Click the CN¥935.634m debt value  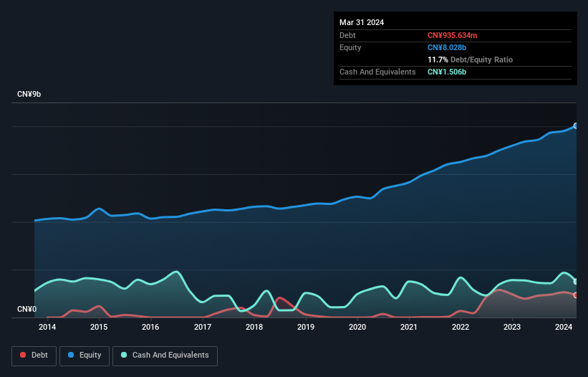point(452,35)
